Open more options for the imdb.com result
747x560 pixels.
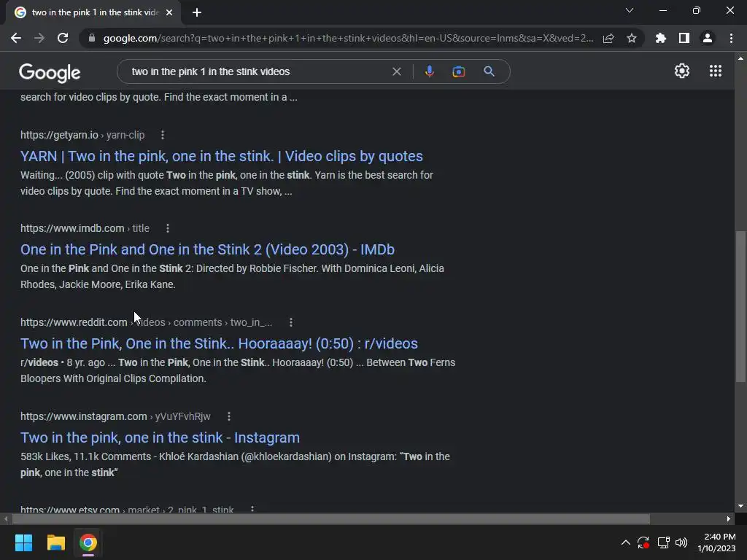pos(168,228)
